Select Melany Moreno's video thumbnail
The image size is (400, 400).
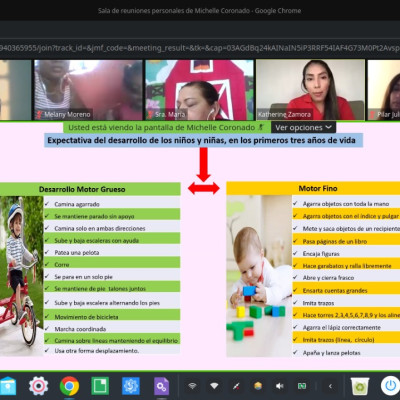(x=88, y=90)
